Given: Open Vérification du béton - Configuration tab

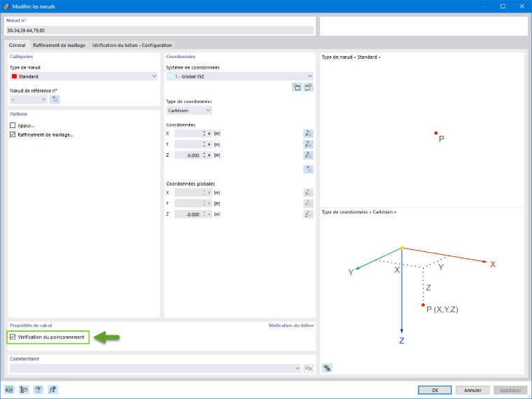Looking at the screenshot, I should (132, 45).
